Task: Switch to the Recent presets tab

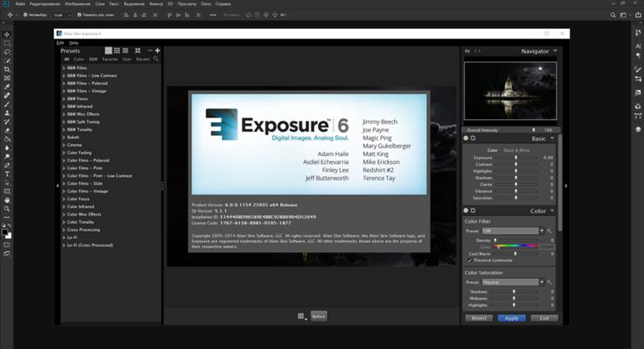Action: [143, 59]
